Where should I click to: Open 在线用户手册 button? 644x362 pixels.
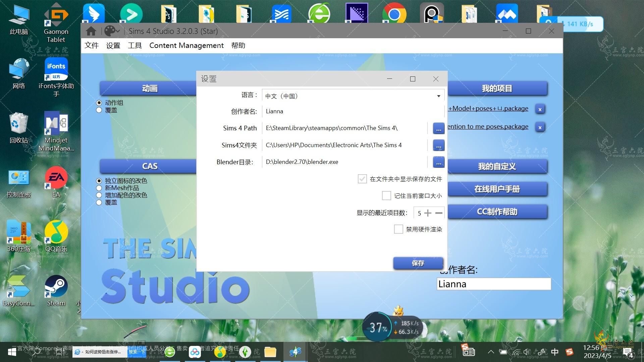(497, 189)
